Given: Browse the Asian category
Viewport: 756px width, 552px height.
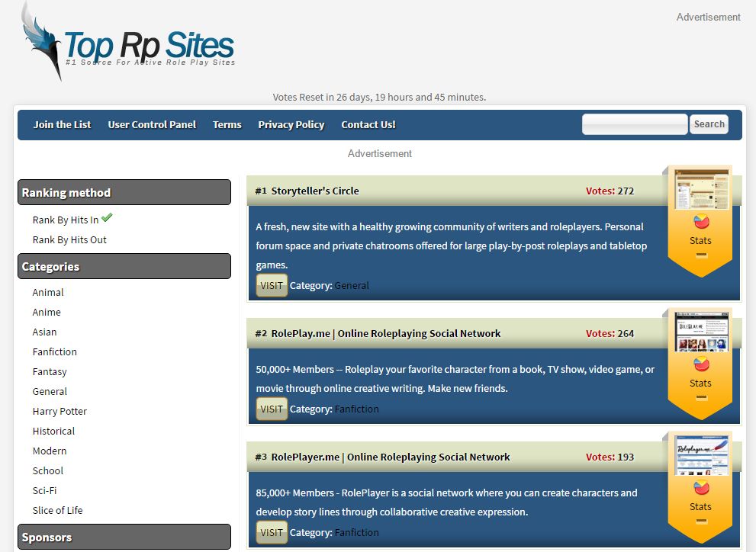Looking at the screenshot, I should click(x=44, y=332).
